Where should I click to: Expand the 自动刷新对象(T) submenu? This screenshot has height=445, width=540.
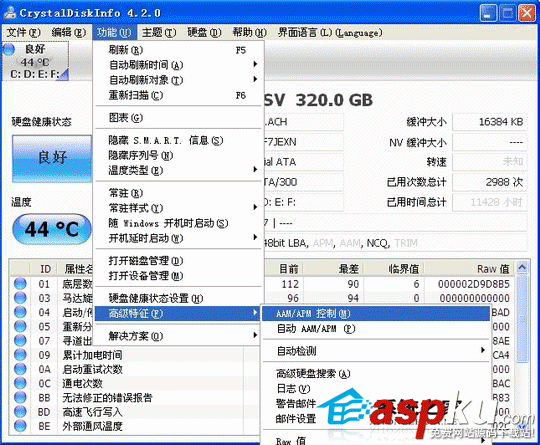(x=178, y=80)
